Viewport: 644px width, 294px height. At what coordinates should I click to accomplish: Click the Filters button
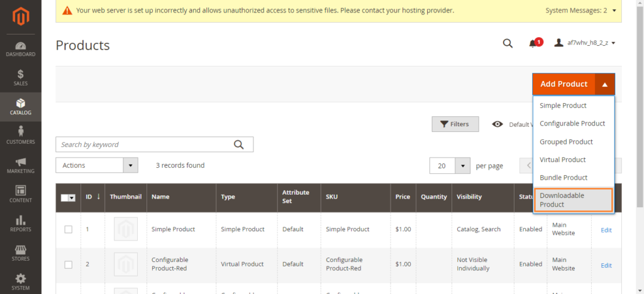coord(455,124)
